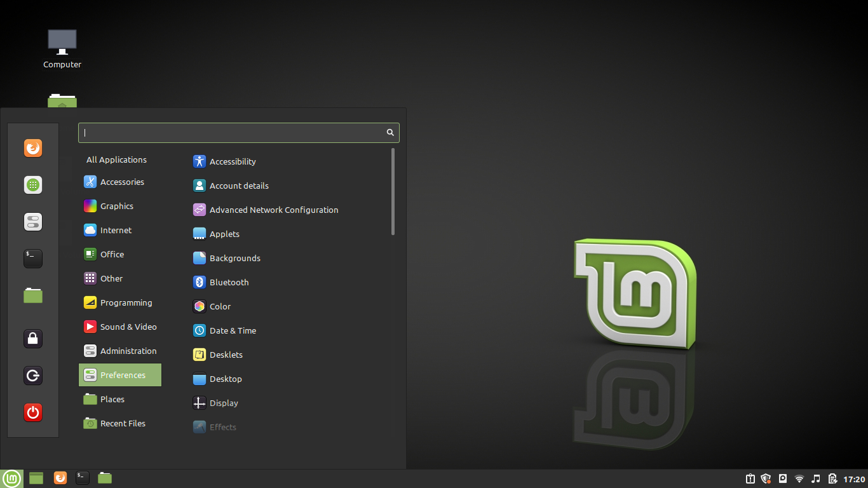Viewport: 868px width, 488px height.
Task: Open Places category
Action: pos(120,399)
